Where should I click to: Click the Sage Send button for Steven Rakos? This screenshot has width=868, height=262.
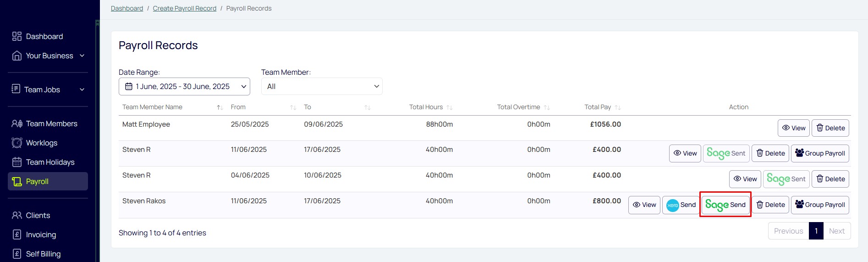725,205
